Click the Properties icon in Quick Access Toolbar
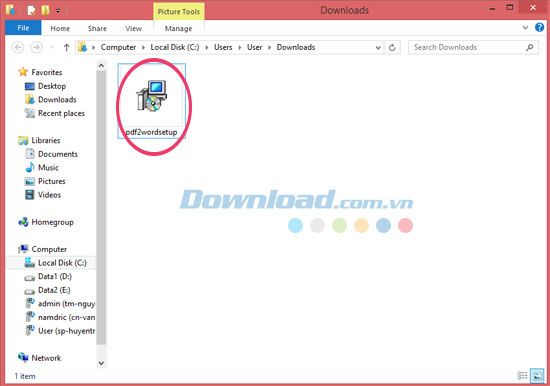This screenshot has width=550, height=386. [31, 11]
